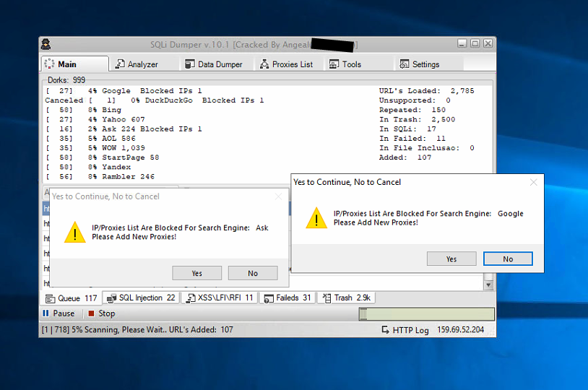Select the 'Rambler 246' row
The width and height of the screenshot is (588, 390).
pyautogui.click(x=100, y=176)
